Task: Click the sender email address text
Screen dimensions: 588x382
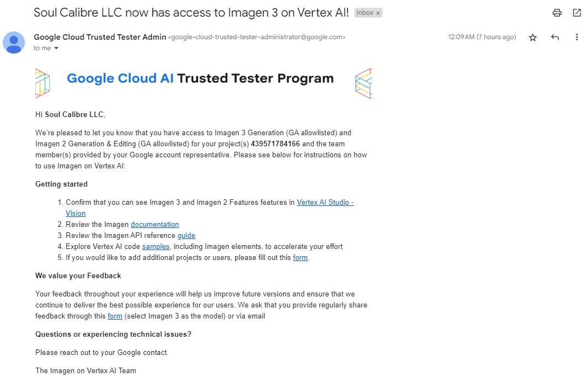Action: click(x=257, y=37)
